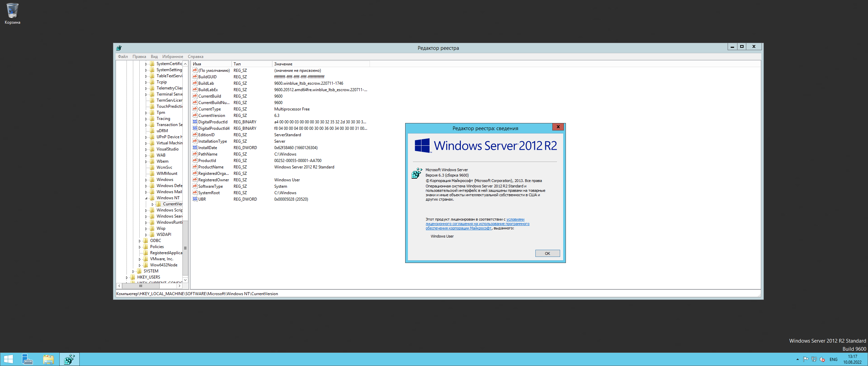Expand the VMware, Inc. key
This screenshot has height=366, width=868.
[x=140, y=259]
